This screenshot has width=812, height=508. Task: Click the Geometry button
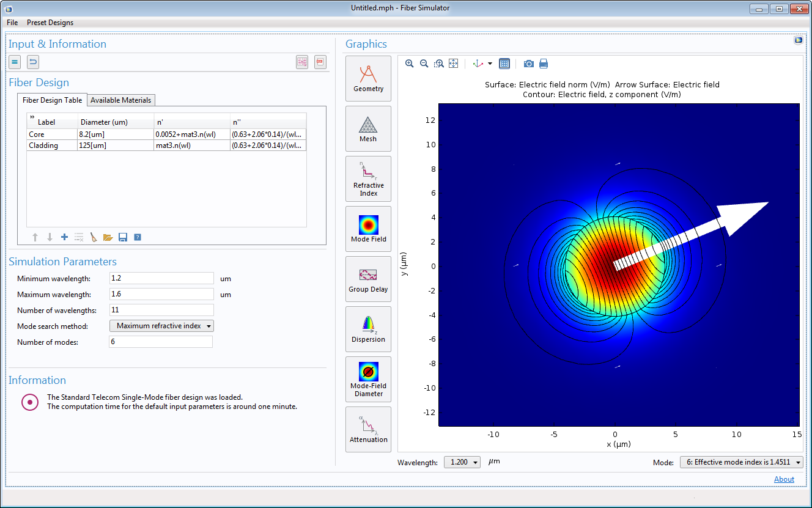point(368,78)
